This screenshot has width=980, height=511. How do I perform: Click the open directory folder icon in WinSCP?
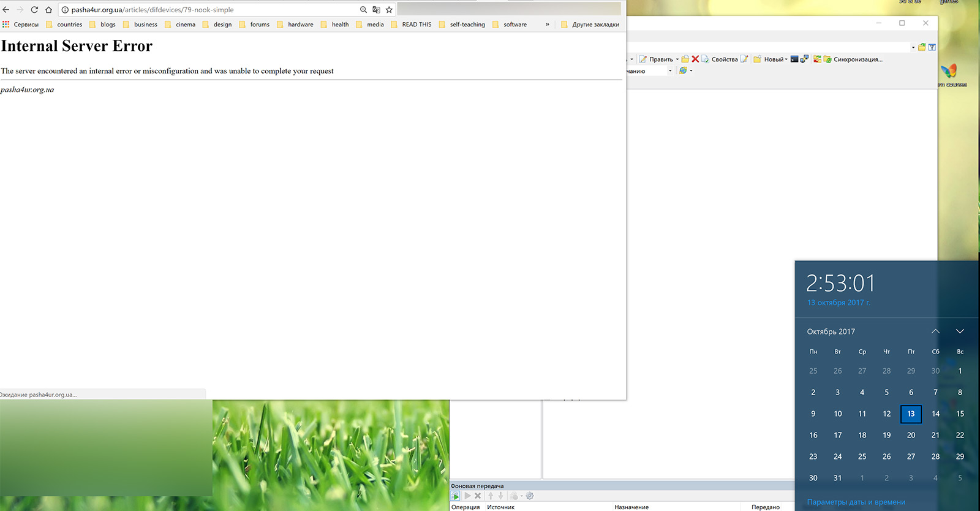(x=922, y=47)
